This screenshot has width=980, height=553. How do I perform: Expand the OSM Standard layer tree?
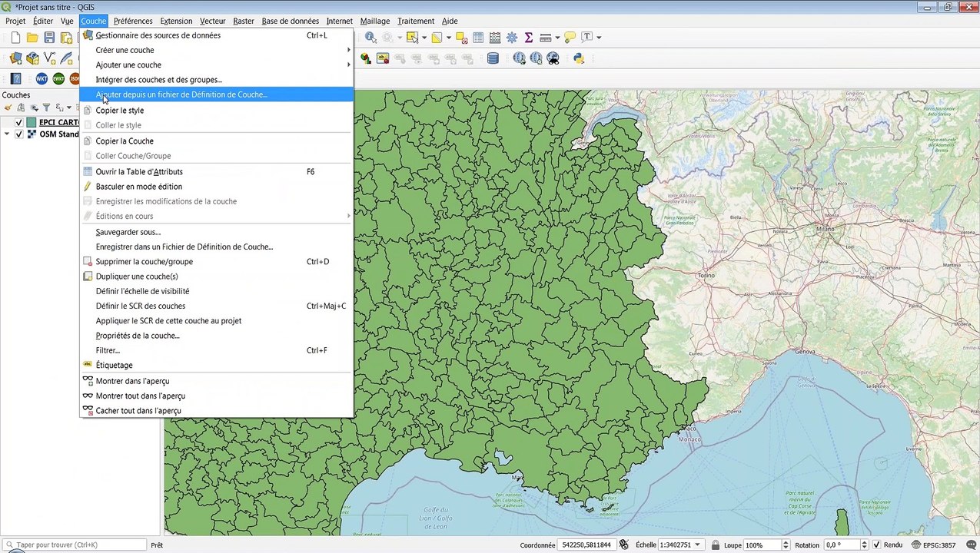(x=7, y=134)
